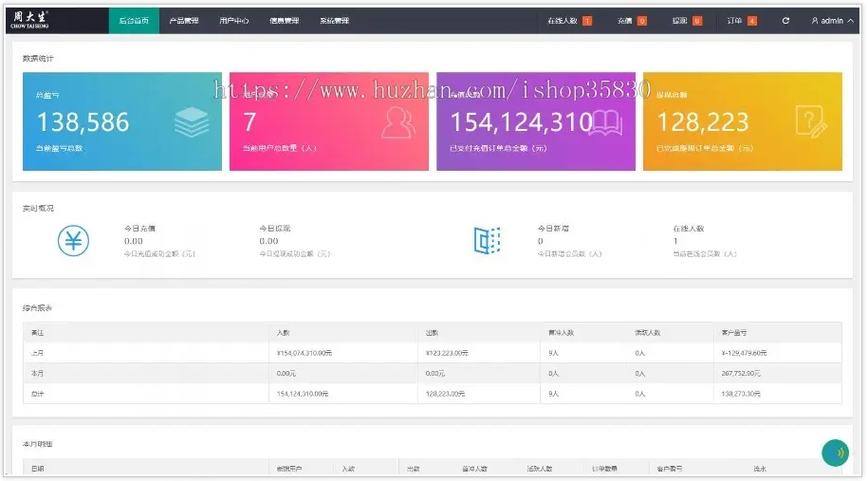Click the 在线人数 notification badge
The height and width of the screenshot is (481, 868).
(x=587, y=21)
